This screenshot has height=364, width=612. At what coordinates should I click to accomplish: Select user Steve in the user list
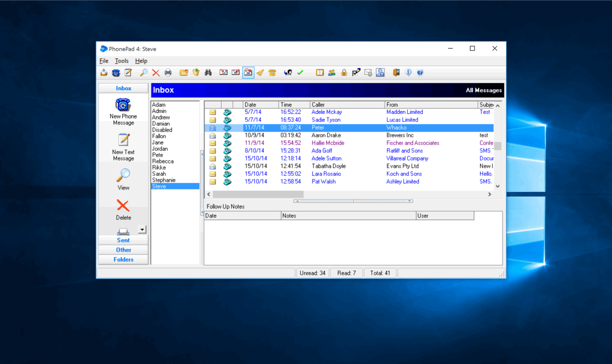click(175, 186)
